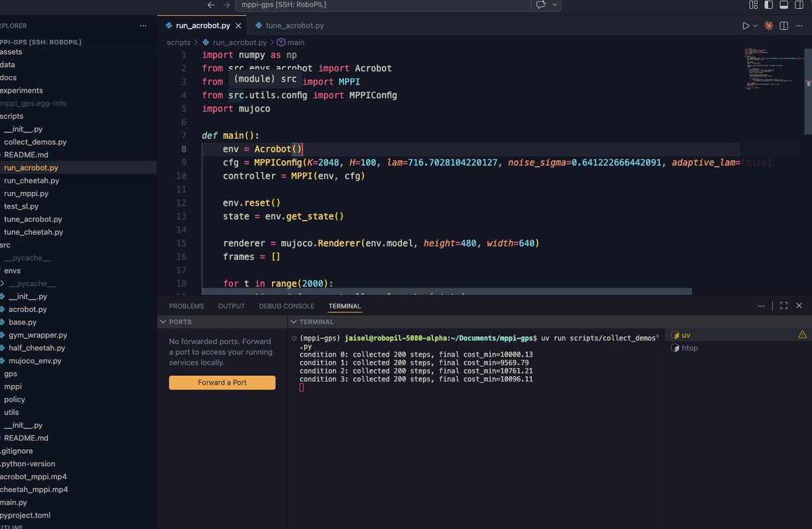
Task: Expand the __pycache__ folder under envs
Action: 32,283
